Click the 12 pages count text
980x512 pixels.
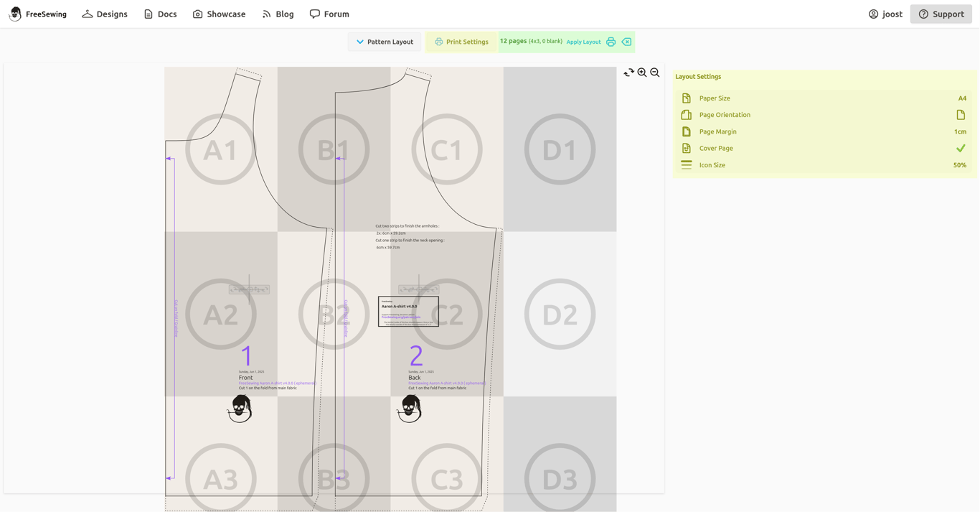coord(513,41)
